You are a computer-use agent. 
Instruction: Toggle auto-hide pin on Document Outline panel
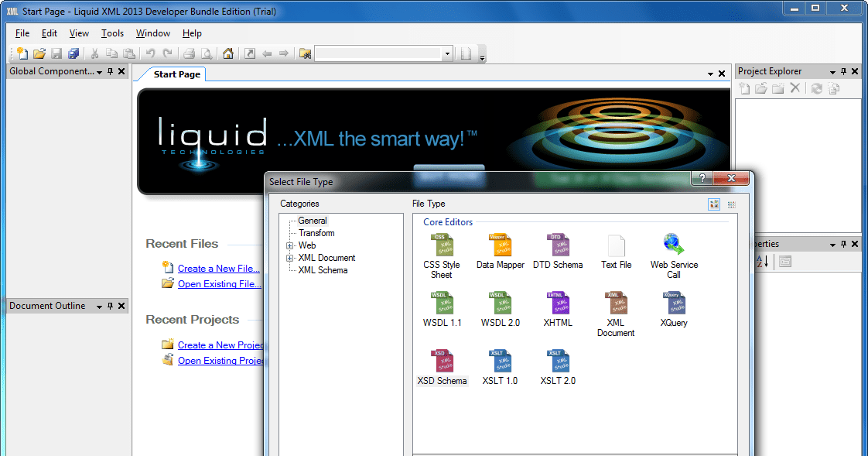[110, 306]
